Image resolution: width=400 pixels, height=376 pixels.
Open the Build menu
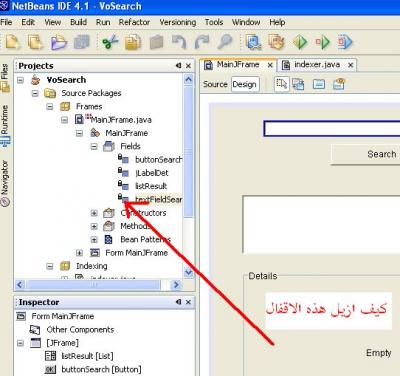(x=78, y=22)
